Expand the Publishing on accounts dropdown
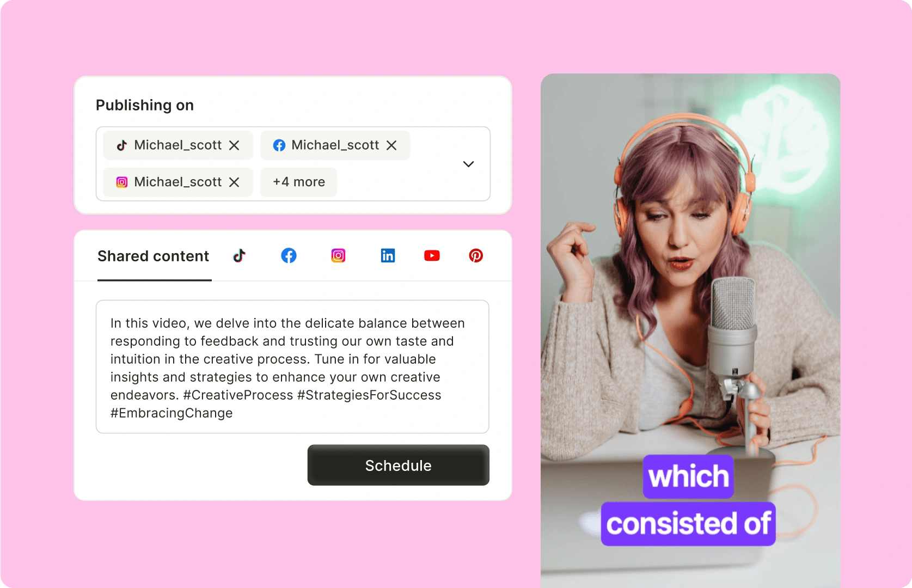The height and width of the screenshot is (588, 912). (x=468, y=164)
